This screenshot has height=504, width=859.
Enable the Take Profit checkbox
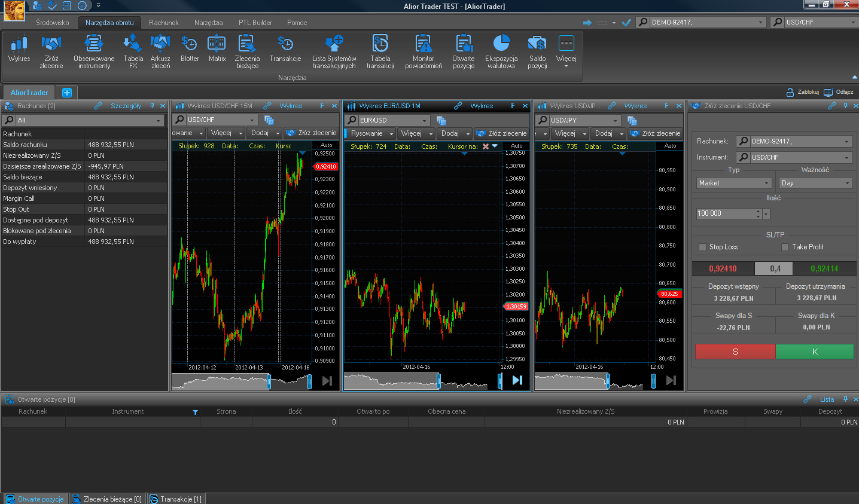pos(785,247)
